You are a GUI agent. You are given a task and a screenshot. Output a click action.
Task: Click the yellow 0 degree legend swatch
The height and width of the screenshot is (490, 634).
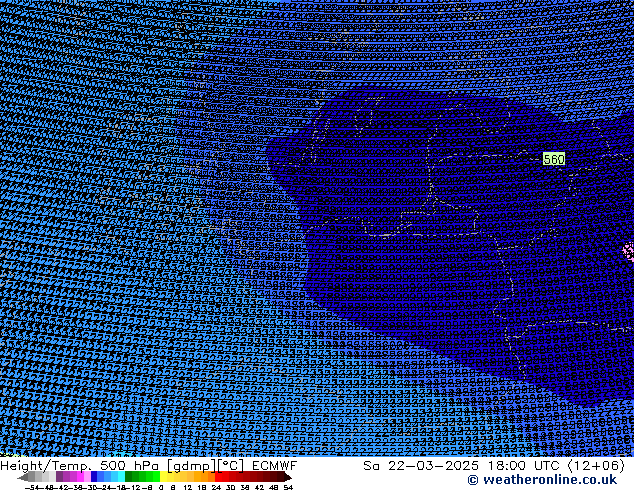point(163,477)
